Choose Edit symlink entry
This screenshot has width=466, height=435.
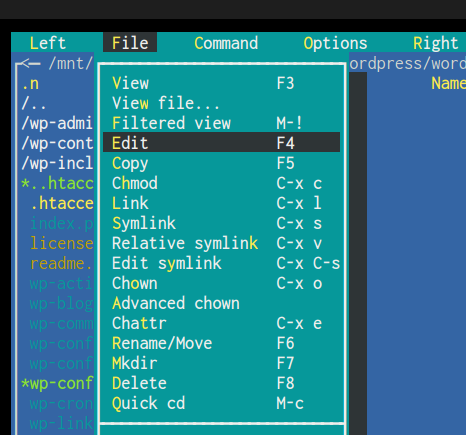click(x=222, y=263)
